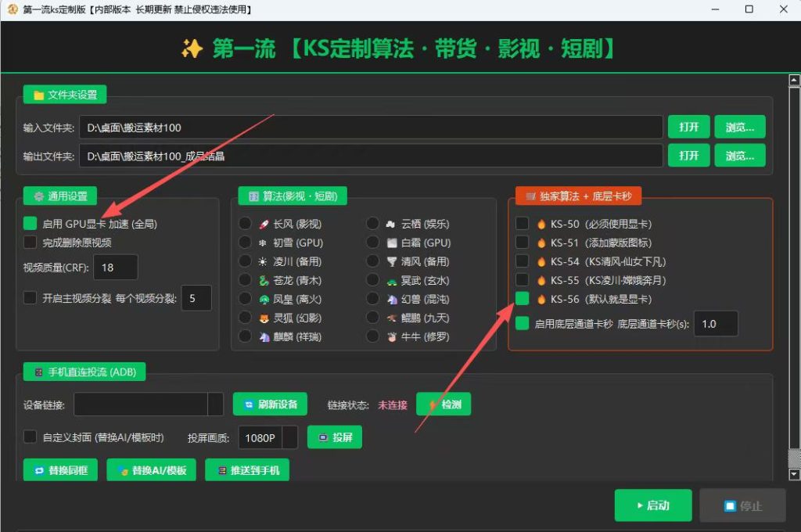Select the 长风 (影视) radio button
Screen dimensions: 801x532
coord(245,223)
